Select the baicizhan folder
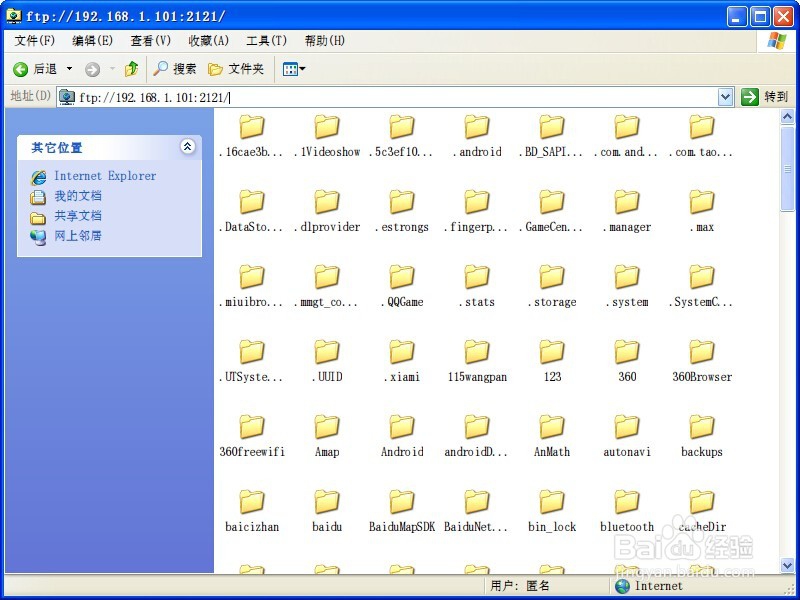800x600 pixels. [x=252, y=511]
